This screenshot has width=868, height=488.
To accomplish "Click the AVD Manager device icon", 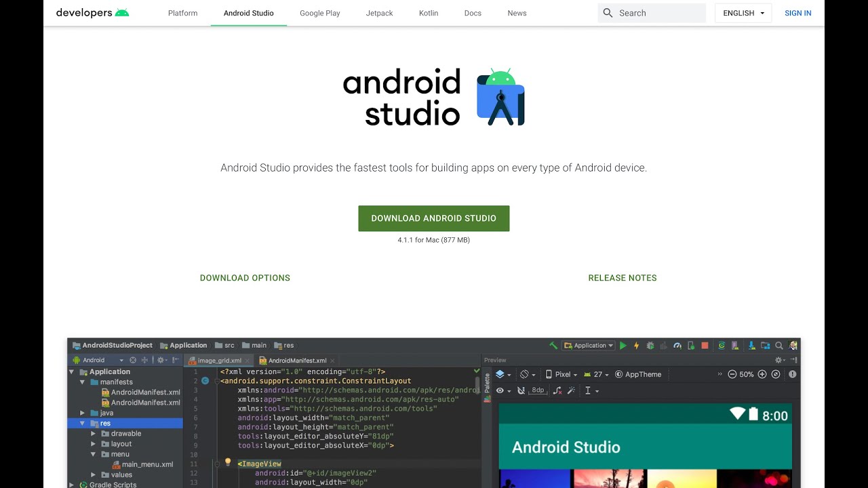I will 735,346.
